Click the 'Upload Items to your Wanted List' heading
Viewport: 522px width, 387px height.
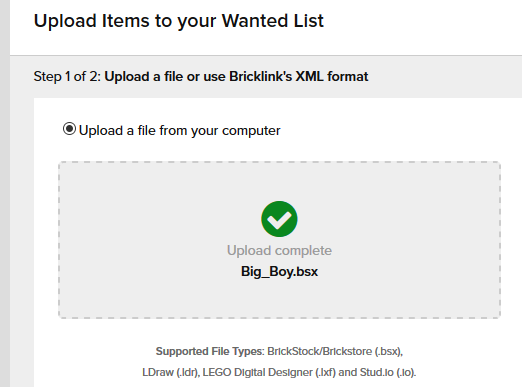179,21
